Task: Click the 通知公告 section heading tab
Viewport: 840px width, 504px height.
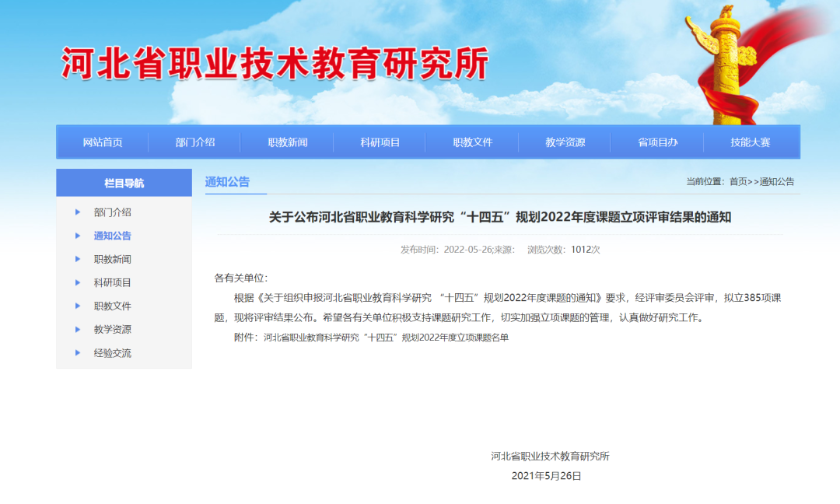Action: [x=227, y=181]
